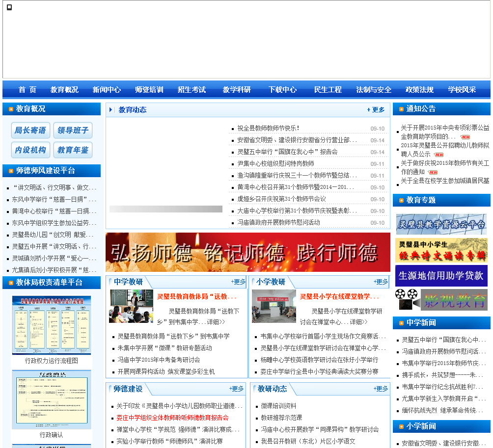Open 招生考试 navigation item
This screenshot has height=448, width=493.
(x=192, y=90)
